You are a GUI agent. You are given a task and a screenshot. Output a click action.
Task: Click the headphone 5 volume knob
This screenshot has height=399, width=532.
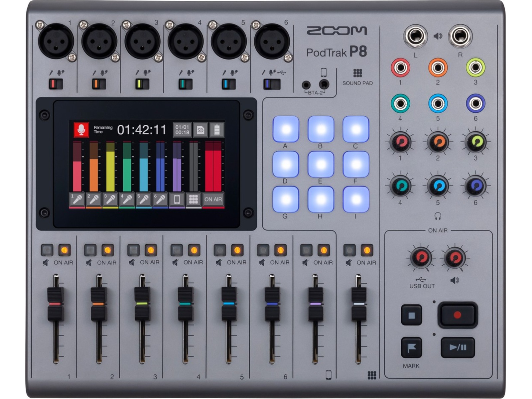(x=438, y=187)
